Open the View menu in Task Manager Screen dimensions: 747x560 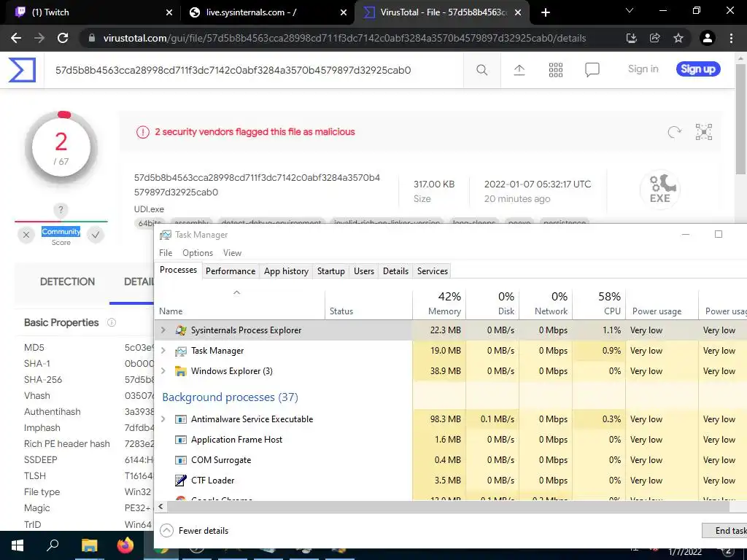(x=232, y=253)
